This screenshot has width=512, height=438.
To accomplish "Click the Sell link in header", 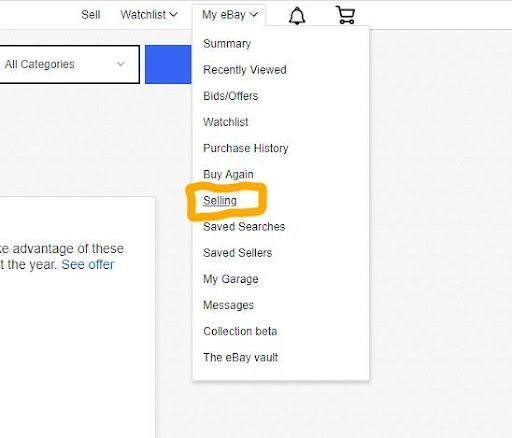I will (91, 15).
